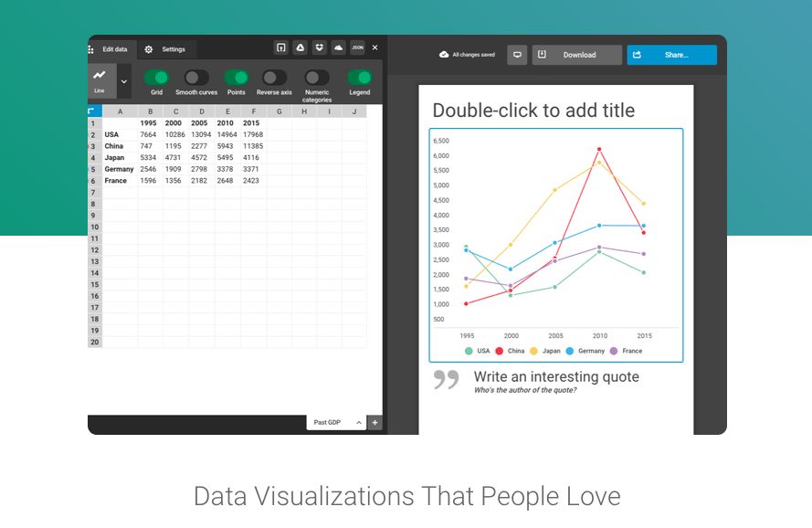Import data from Google Drive icon

tap(301, 48)
